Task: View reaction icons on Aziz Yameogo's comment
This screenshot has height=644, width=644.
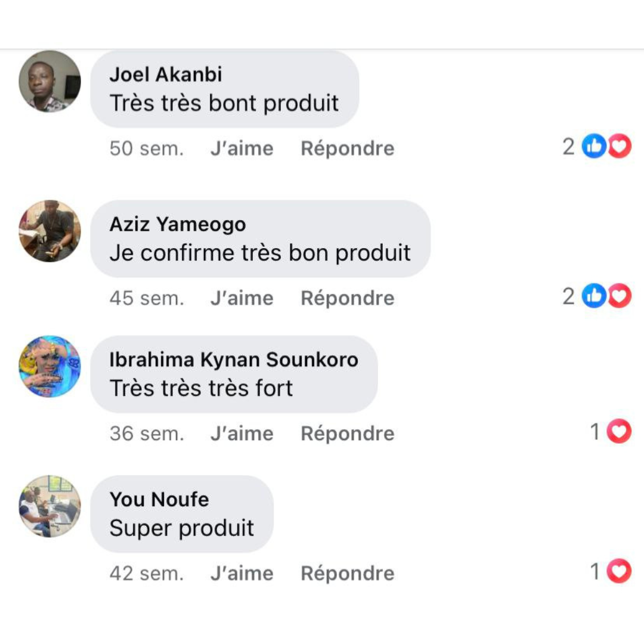Action: tap(606, 296)
